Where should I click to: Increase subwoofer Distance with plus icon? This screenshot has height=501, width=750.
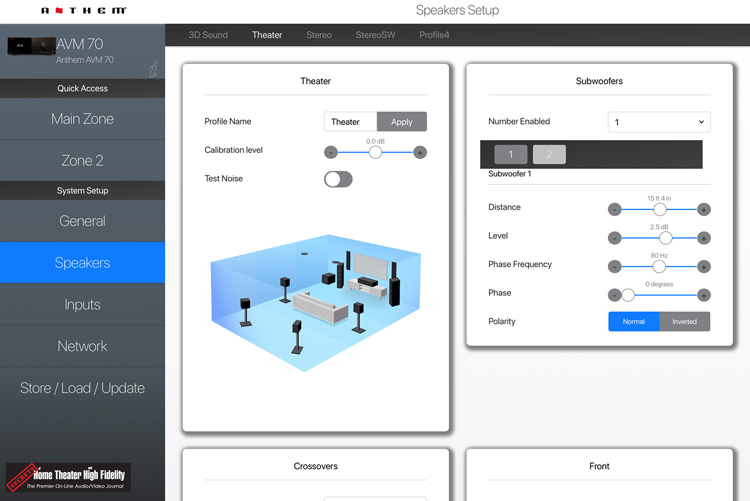(x=704, y=209)
